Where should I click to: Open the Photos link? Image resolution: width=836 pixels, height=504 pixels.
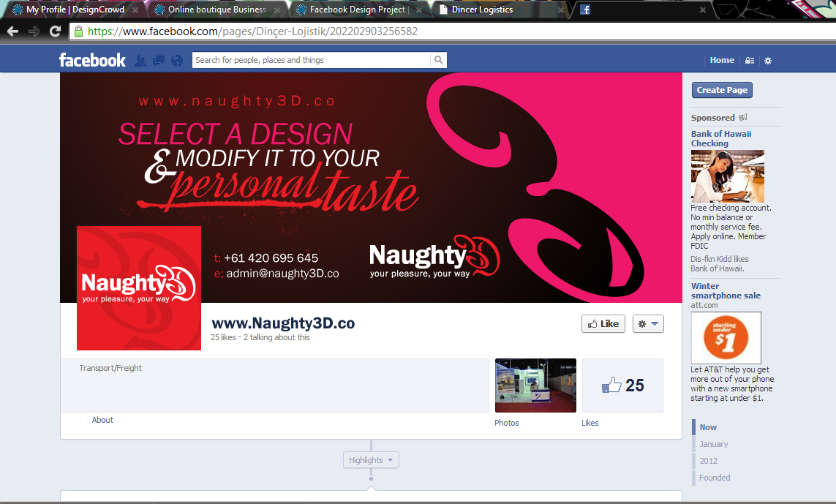tap(507, 423)
